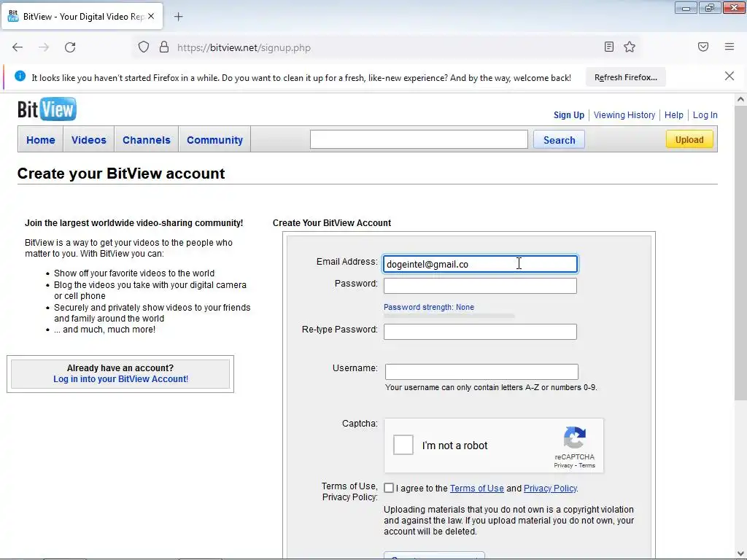Open reCAPTCHA Terms link
Viewport: 747px width, 560px height.
coord(587,465)
